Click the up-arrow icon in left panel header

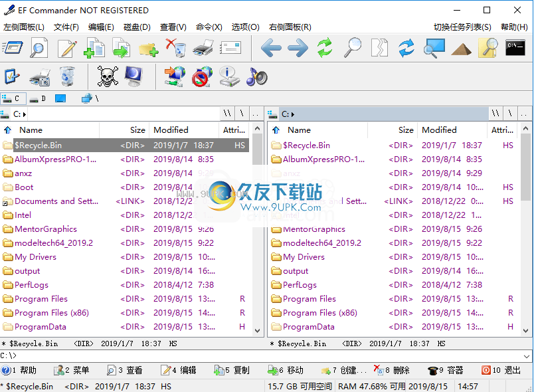(x=8, y=130)
